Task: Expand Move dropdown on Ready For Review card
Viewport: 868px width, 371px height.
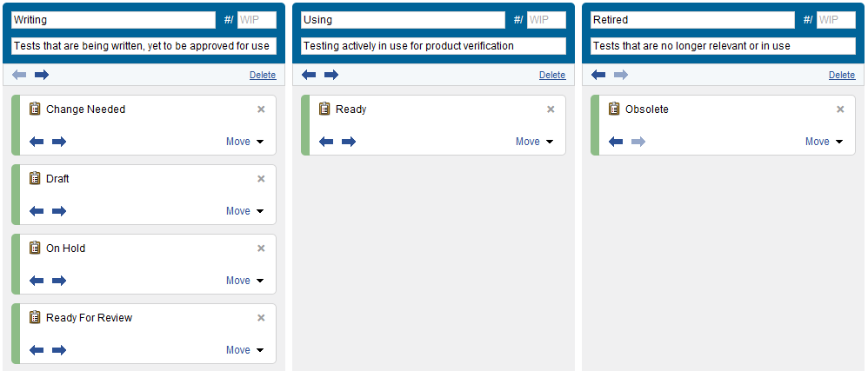Action: [244, 350]
